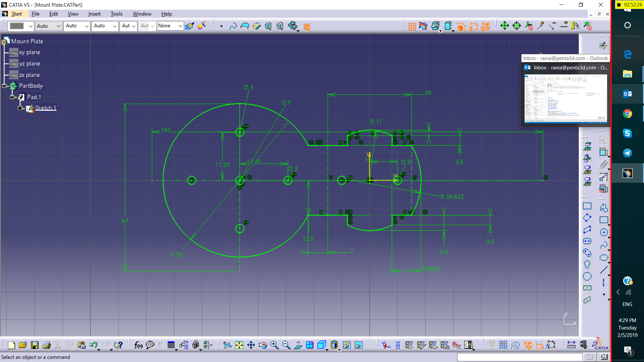Screen dimensions: 644x362
Task: Open the Insert menu
Action: point(94,14)
